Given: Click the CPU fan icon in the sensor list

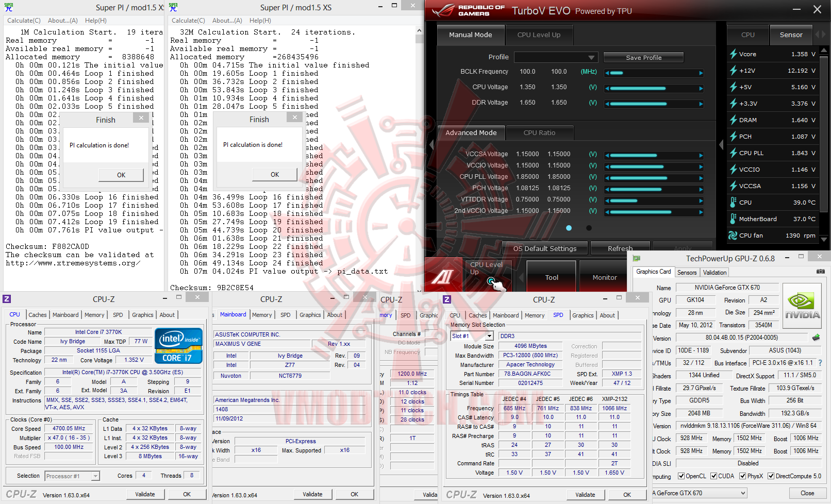Looking at the screenshot, I should pos(733,236).
